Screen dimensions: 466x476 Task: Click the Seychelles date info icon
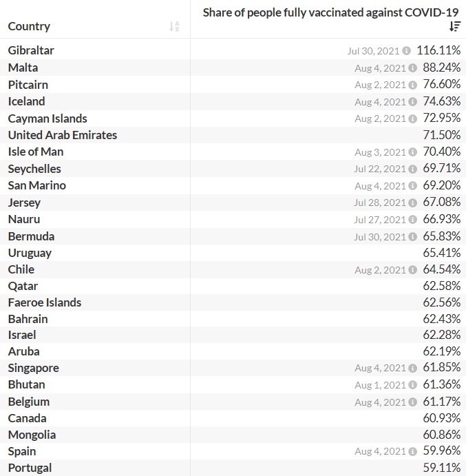tap(413, 169)
